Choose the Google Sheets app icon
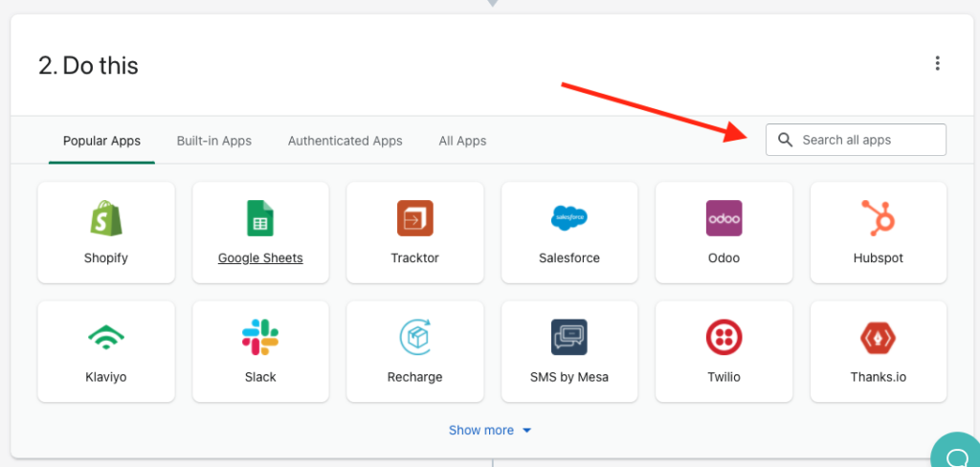This screenshot has width=980, height=467. pos(260,218)
